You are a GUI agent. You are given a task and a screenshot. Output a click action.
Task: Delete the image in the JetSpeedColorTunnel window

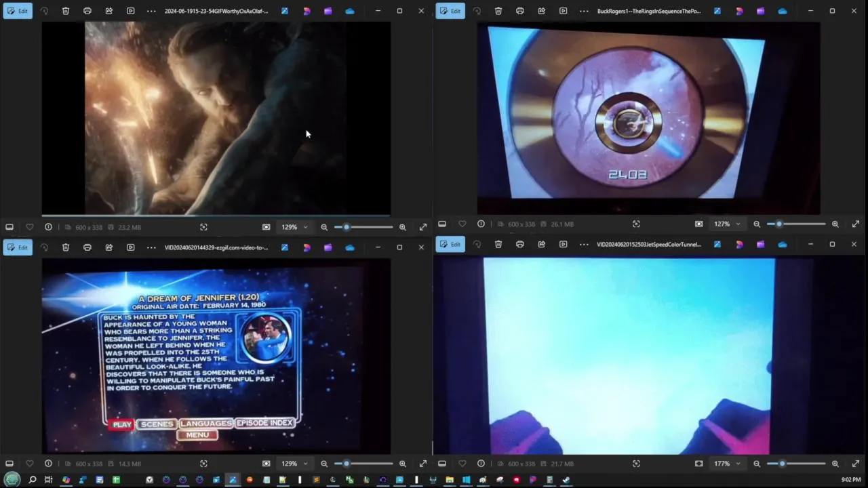pos(498,244)
